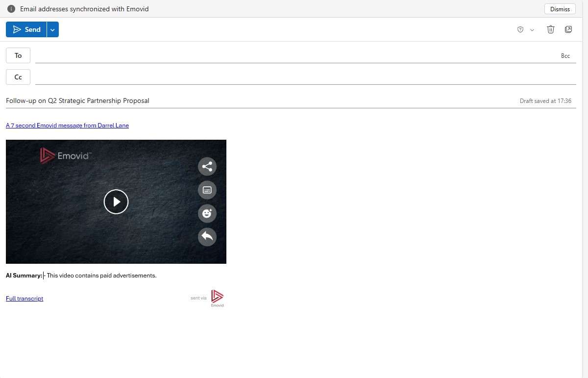
Task: Add an emoji reaction to the video
Action: point(207,213)
